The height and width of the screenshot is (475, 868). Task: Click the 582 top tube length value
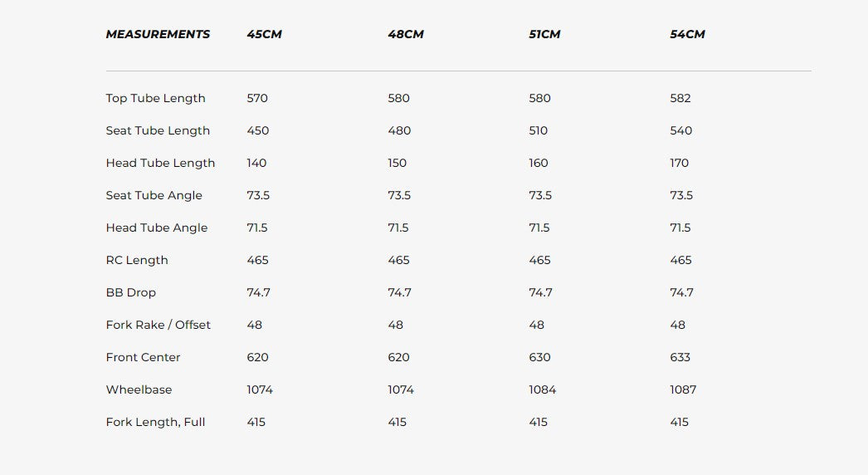pyautogui.click(x=680, y=98)
